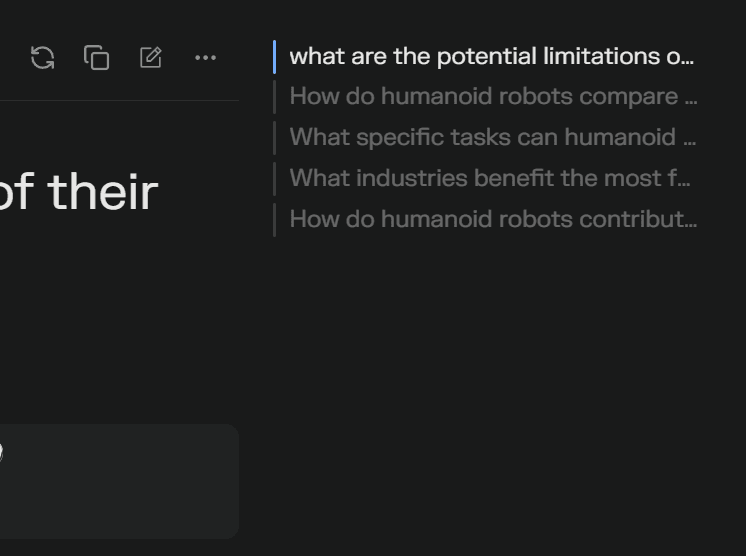Select 'what are the potential limitations' outline entry
Image resolution: width=746 pixels, height=556 pixels.
pos(491,57)
